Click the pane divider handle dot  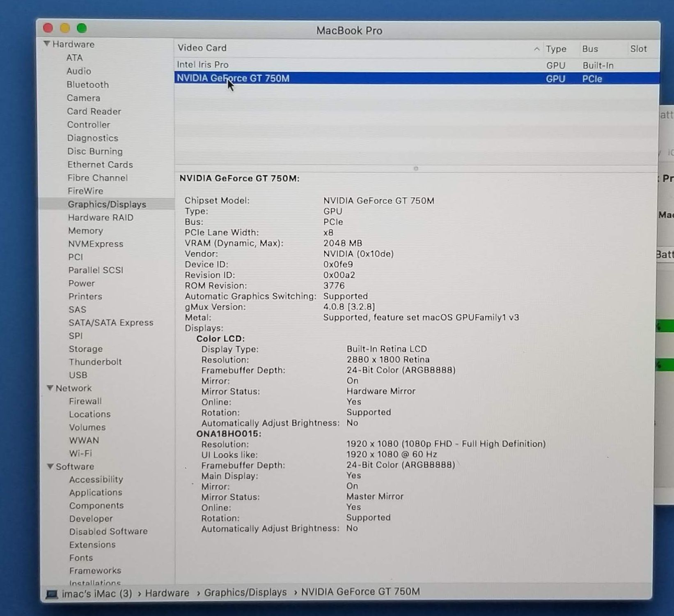pyautogui.click(x=416, y=168)
